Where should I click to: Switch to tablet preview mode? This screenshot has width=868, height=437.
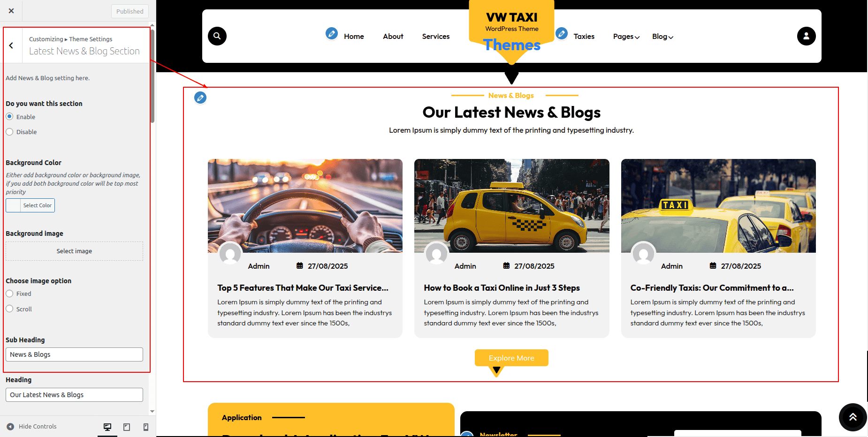click(x=127, y=427)
